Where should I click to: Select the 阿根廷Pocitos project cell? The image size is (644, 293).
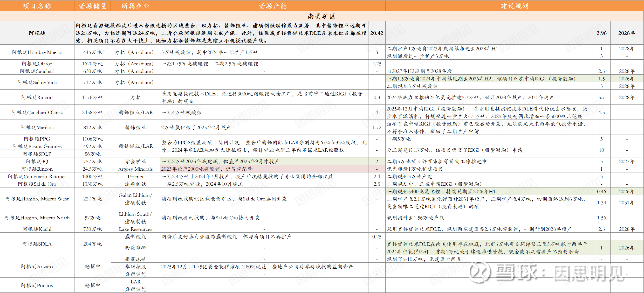point(37,285)
